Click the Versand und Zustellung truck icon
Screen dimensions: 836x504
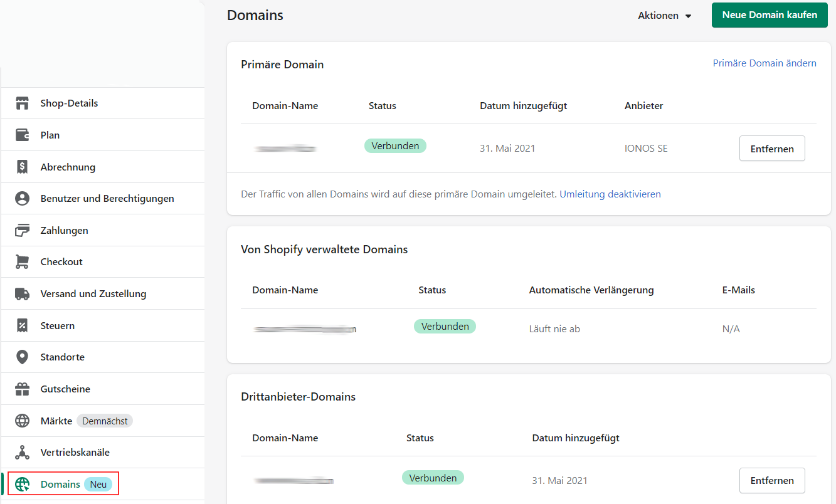pos(23,294)
